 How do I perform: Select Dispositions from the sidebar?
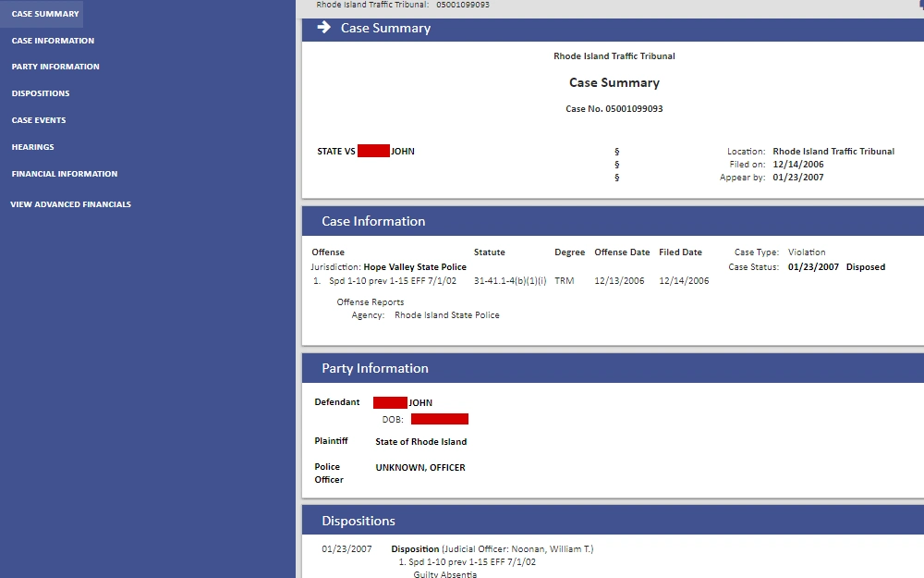click(40, 93)
